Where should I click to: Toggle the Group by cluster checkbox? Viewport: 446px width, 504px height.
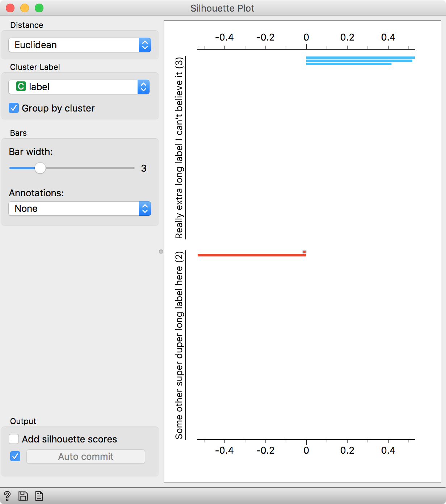click(x=13, y=108)
